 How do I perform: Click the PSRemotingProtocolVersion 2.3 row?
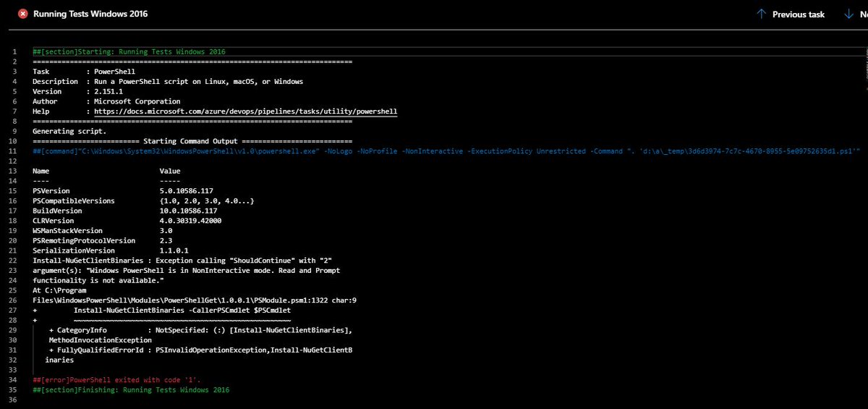click(103, 240)
